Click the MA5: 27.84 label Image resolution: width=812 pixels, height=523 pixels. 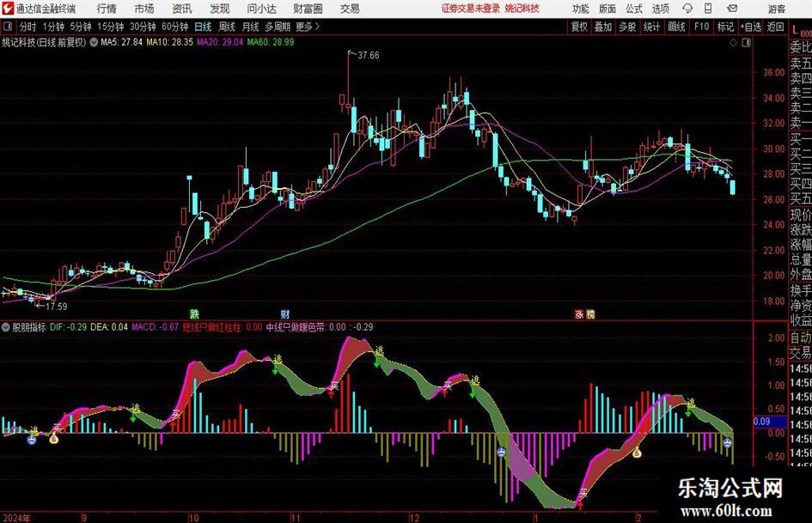point(121,42)
